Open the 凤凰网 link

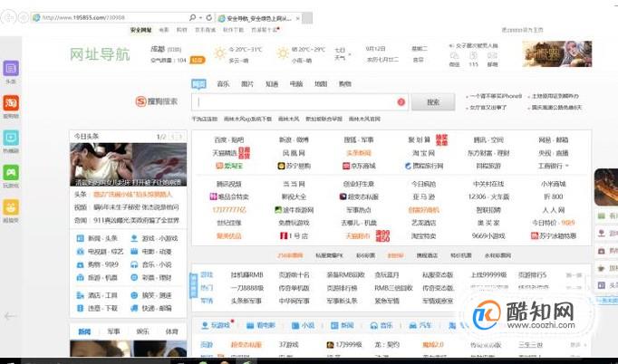tap(294, 153)
